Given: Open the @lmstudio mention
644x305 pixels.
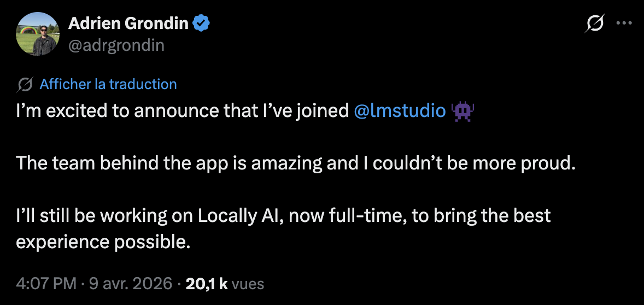Looking at the screenshot, I should point(400,111).
